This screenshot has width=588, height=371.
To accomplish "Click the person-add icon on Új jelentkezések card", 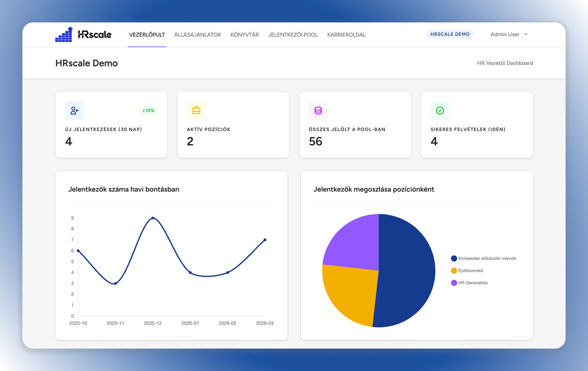I will point(74,111).
